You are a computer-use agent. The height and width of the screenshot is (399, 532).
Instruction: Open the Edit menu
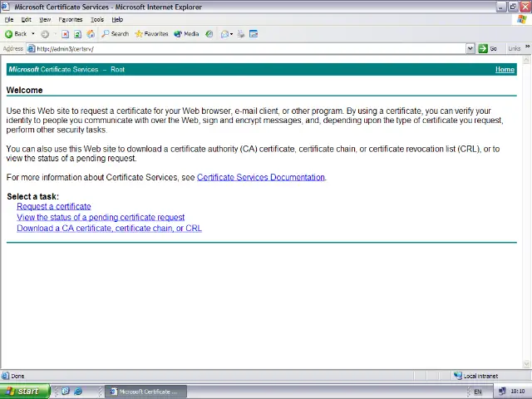click(26, 20)
